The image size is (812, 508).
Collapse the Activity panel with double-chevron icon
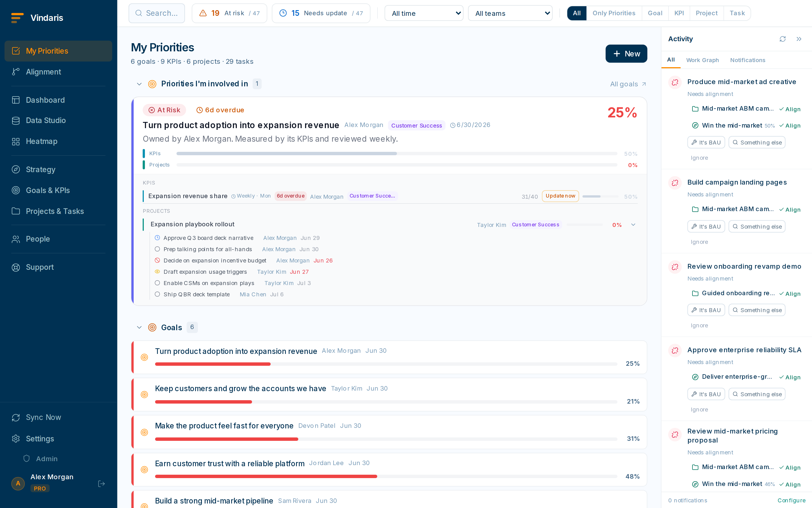pos(799,39)
